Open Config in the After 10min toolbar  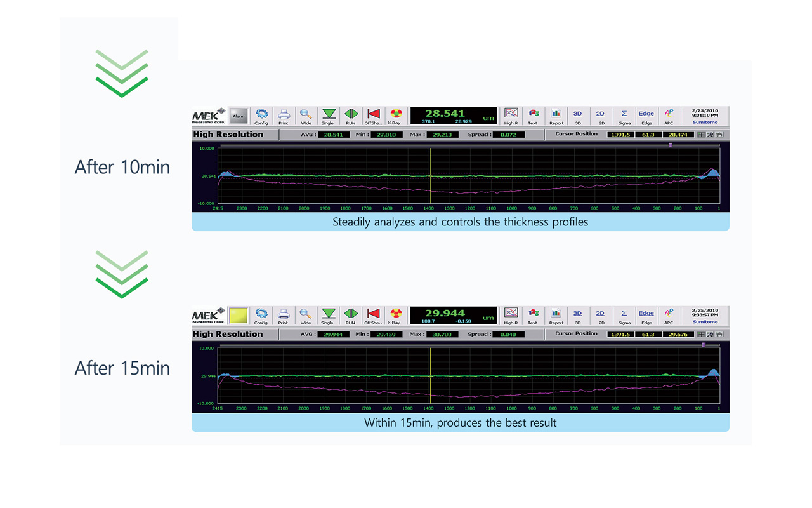coord(261,116)
